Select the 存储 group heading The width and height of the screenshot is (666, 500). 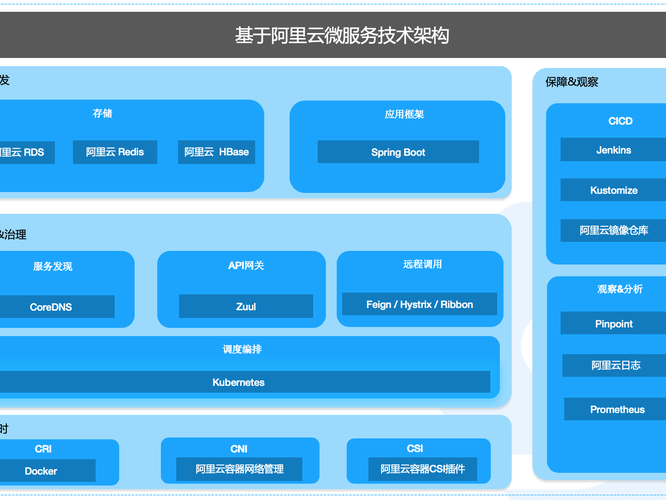102,113
